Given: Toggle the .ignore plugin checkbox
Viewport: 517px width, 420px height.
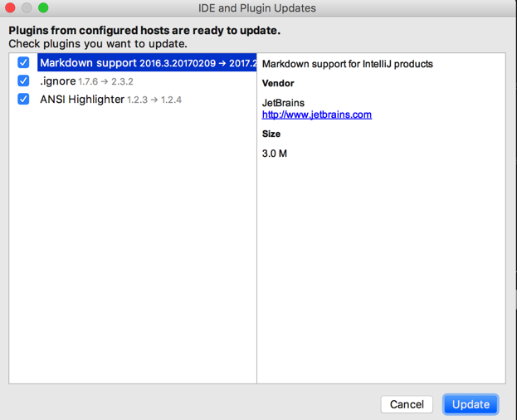Looking at the screenshot, I should (x=23, y=81).
